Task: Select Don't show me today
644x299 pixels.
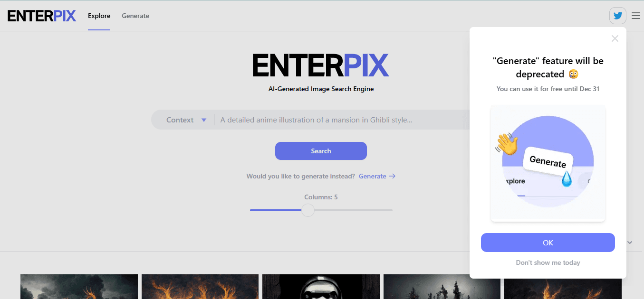Action: (x=548, y=262)
